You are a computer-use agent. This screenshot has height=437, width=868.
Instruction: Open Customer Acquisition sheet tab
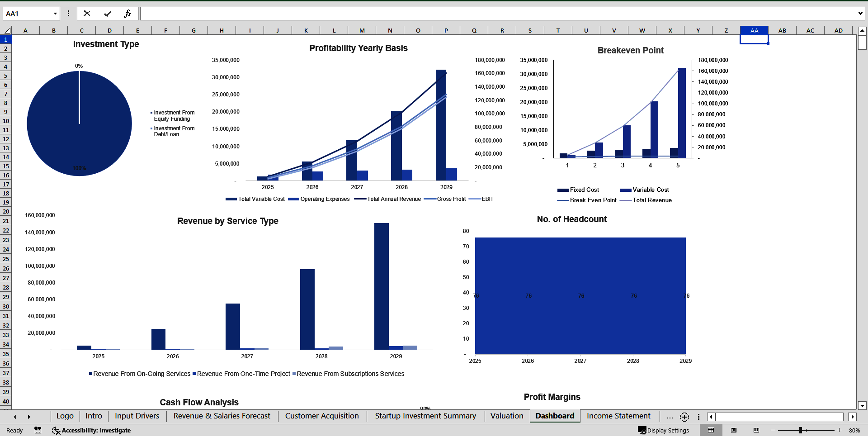(322, 416)
